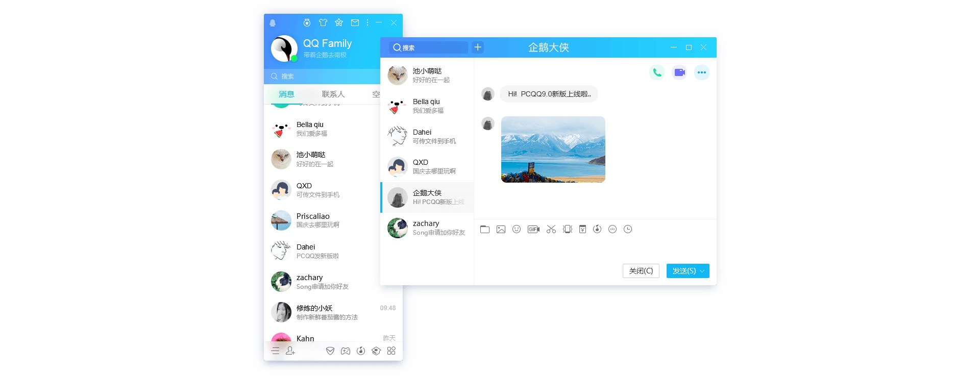This screenshot has height=377, width=980.
Task: Send a window shake nudge
Action: click(568, 230)
